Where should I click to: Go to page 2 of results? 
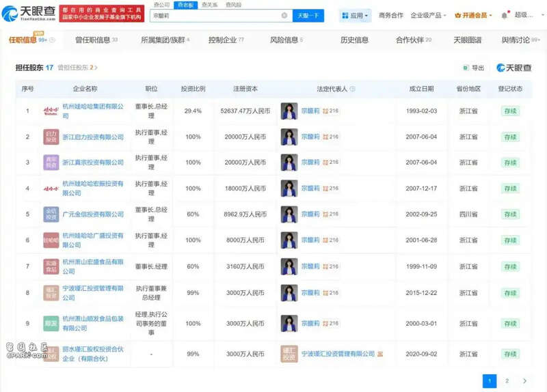(x=507, y=380)
